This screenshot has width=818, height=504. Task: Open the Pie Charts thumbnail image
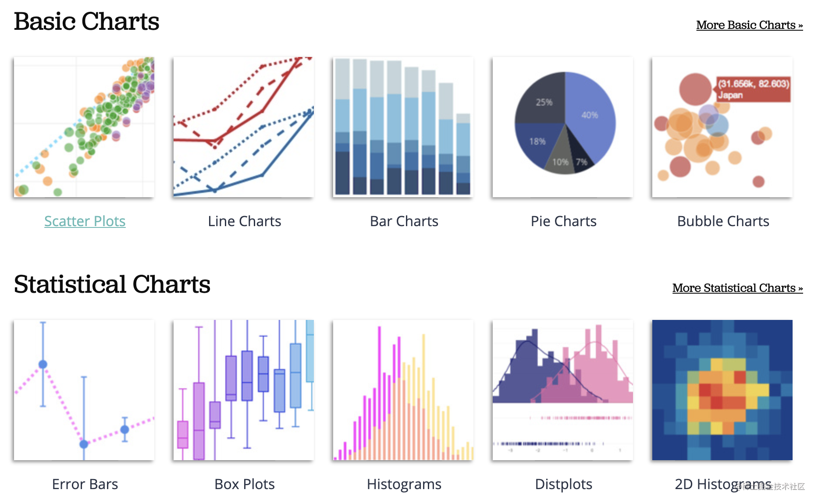point(563,127)
